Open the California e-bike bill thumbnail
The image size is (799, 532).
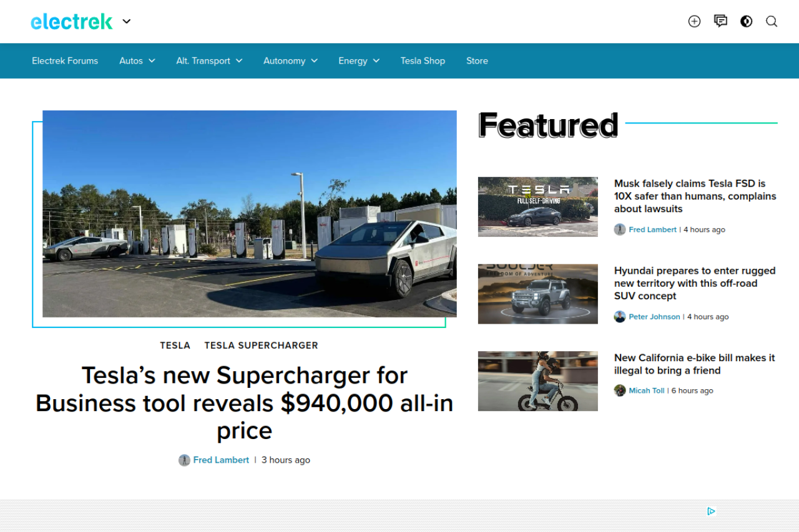tap(537, 381)
